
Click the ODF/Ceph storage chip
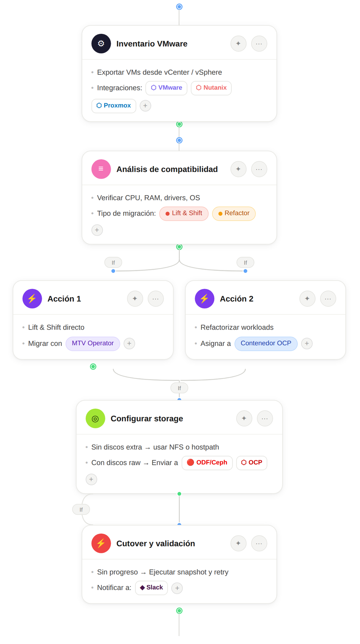point(207,462)
